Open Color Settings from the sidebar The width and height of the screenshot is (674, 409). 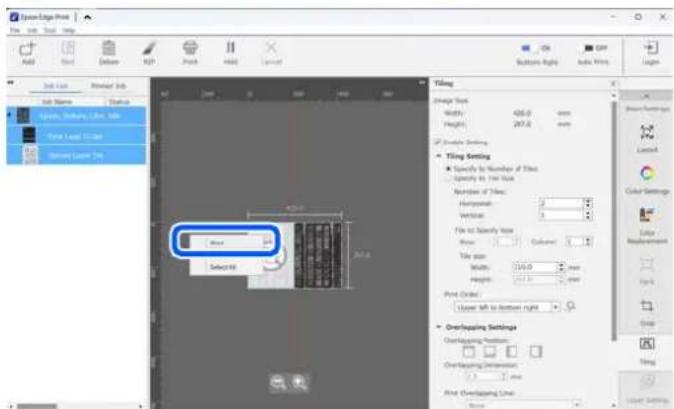point(647,173)
